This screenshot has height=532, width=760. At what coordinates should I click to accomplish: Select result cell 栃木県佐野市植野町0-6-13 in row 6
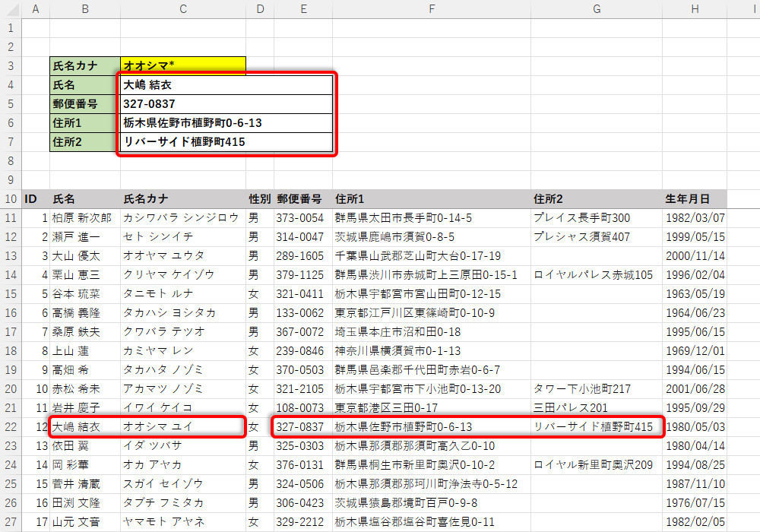pos(226,122)
